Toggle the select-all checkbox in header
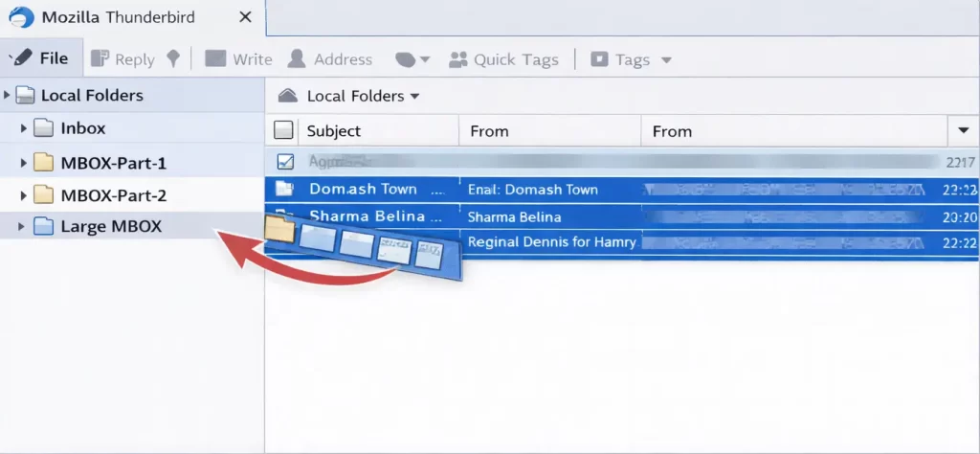Screen dimensions: 980x454 point(283,130)
